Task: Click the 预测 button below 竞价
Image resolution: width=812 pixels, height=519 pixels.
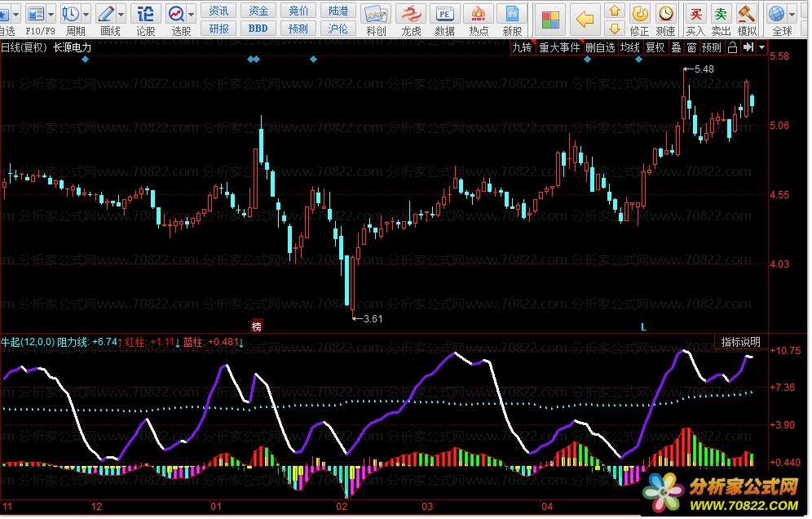Action: [x=298, y=29]
